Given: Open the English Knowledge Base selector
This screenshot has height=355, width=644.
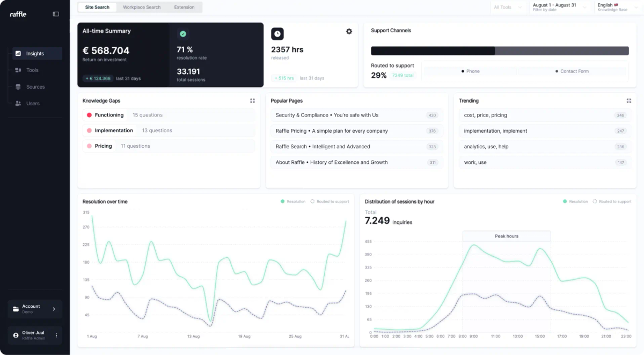Looking at the screenshot, I should coord(617,8).
